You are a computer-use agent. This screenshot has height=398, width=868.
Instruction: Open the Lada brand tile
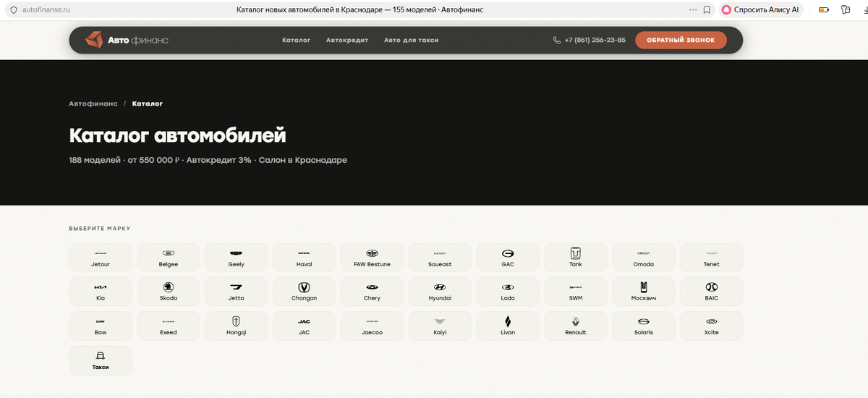click(508, 292)
